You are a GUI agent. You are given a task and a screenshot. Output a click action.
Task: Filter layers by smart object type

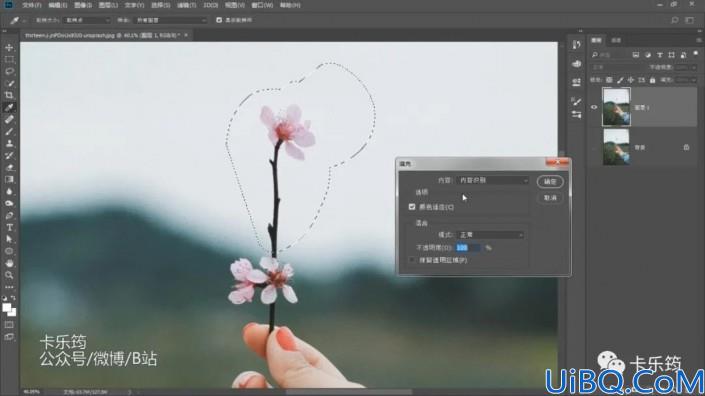coord(683,55)
